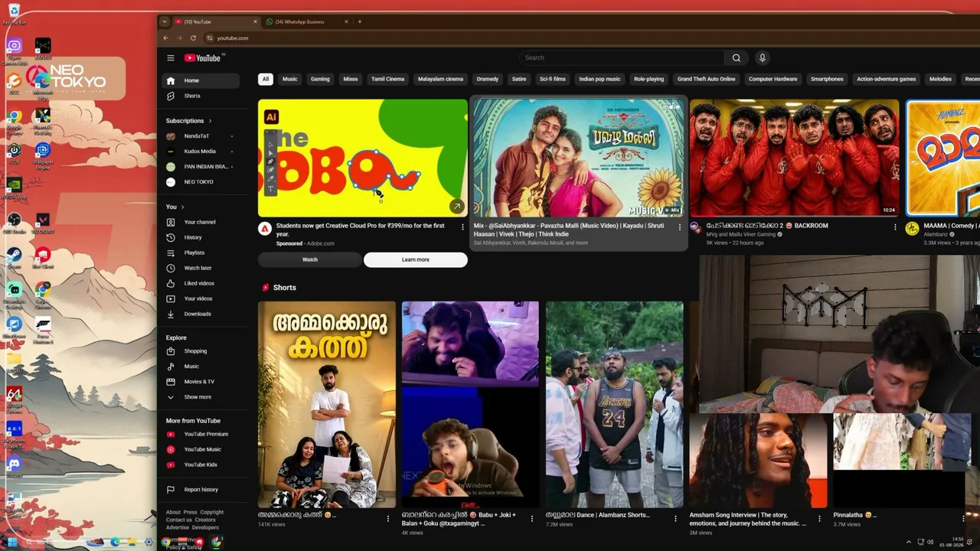Open Your videos in sidebar
Screen dimensions: 980x551
pyautogui.click(x=201, y=298)
